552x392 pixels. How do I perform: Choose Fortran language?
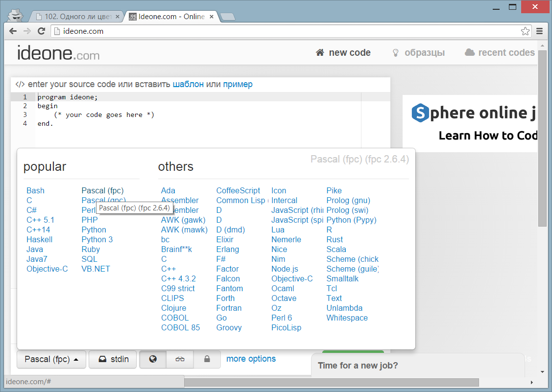click(x=229, y=308)
